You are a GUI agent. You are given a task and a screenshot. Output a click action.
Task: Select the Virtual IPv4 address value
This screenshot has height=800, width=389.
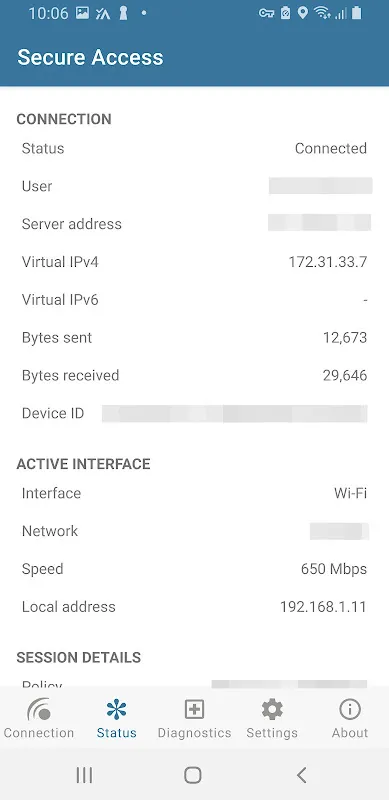click(328, 262)
